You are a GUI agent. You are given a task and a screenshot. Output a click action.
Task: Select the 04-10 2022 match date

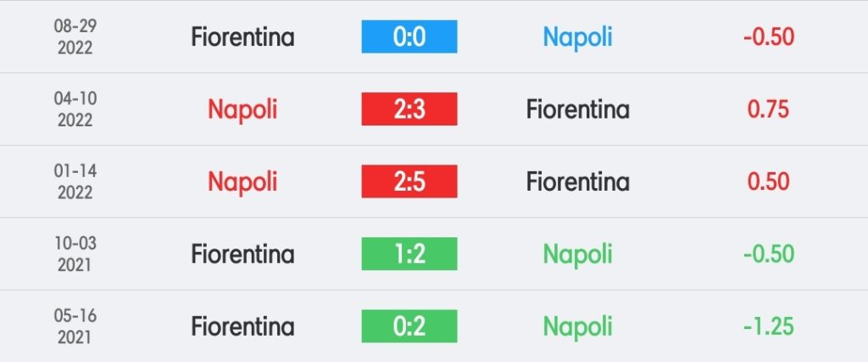click(75, 109)
